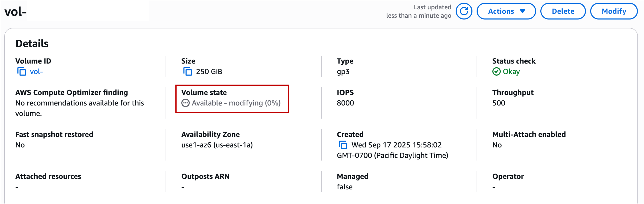The width and height of the screenshot is (644, 204).
Task: Click the Modify button
Action: coord(614,11)
